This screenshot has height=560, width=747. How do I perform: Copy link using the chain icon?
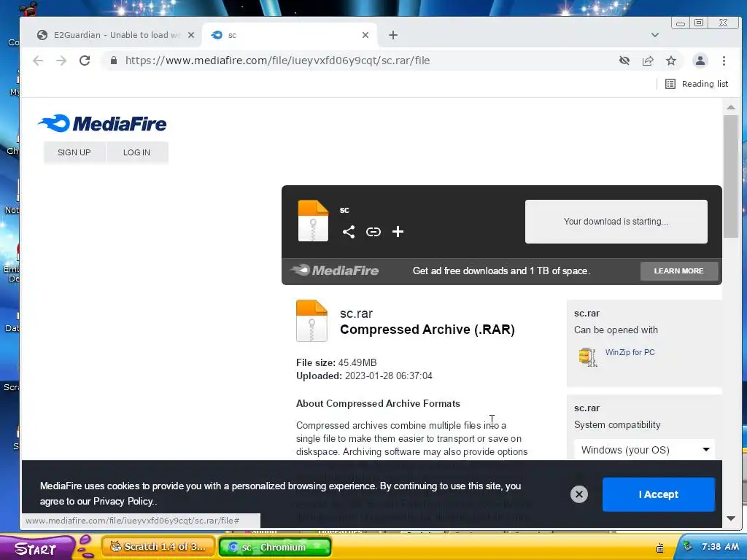click(373, 232)
